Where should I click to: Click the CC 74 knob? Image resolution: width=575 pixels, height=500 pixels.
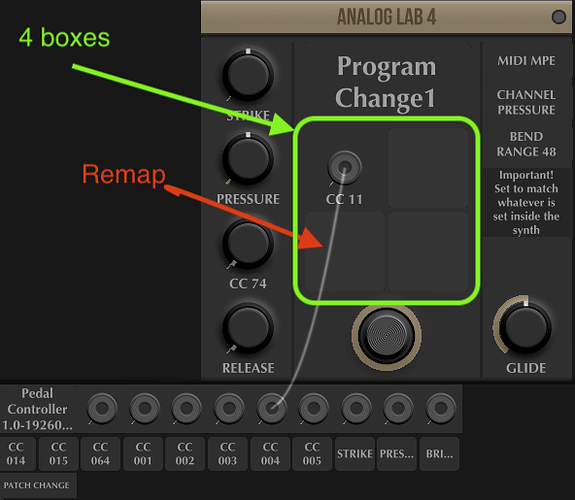click(x=248, y=244)
